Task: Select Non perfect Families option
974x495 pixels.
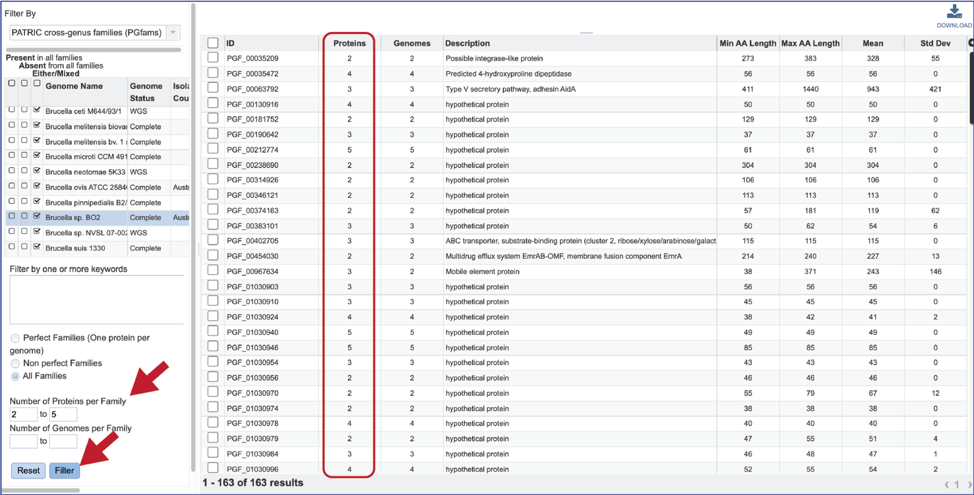Action: point(15,363)
